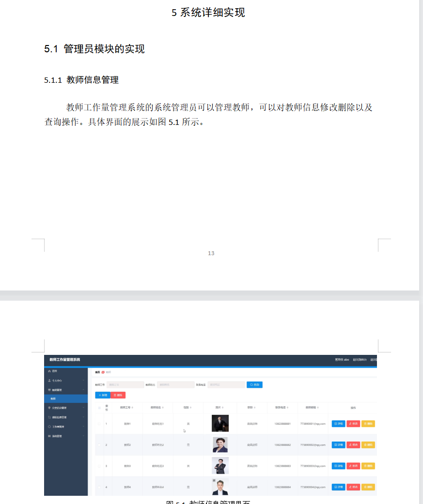Check the checkbox for row 3

(100, 466)
